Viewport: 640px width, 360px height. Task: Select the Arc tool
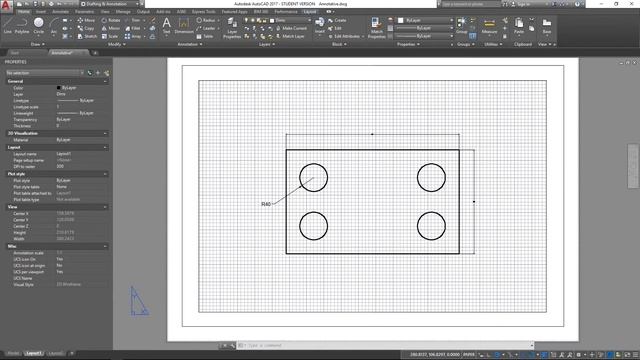(x=53, y=25)
